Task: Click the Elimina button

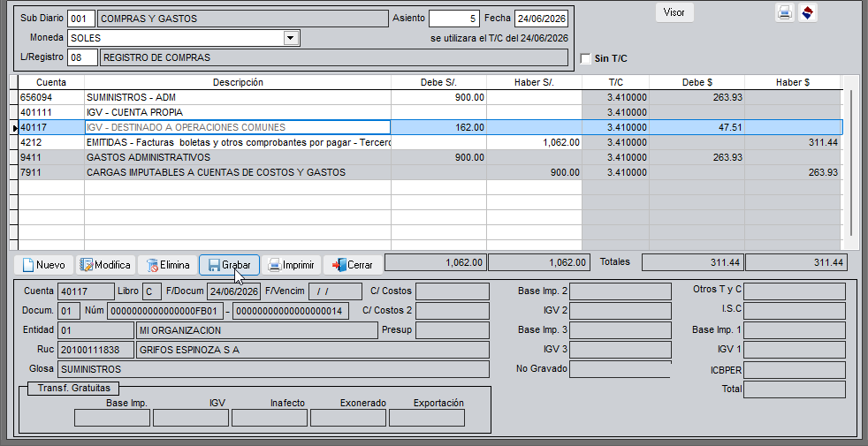Action: (x=167, y=265)
